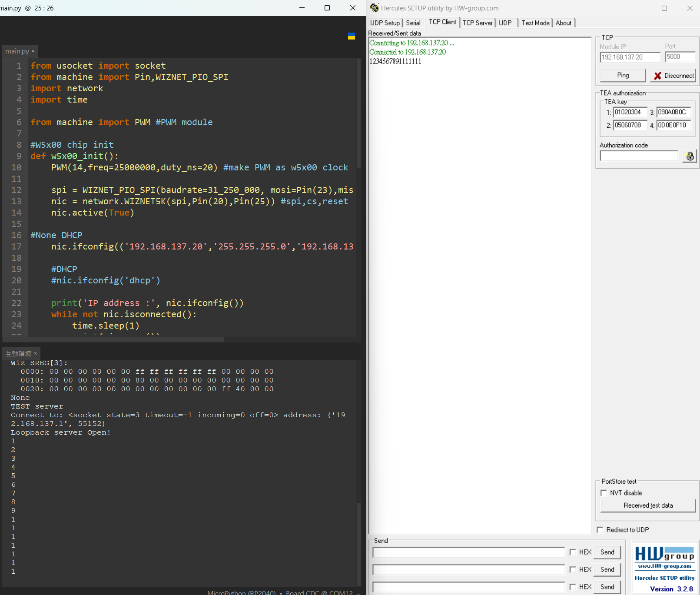The width and height of the screenshot is (700, 595).
Task: Close the 互動環境 shell tab
Action: tap(35, 353)
